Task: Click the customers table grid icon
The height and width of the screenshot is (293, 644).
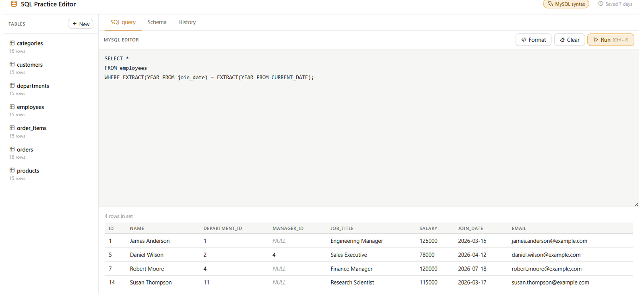Action: (12, 64)
